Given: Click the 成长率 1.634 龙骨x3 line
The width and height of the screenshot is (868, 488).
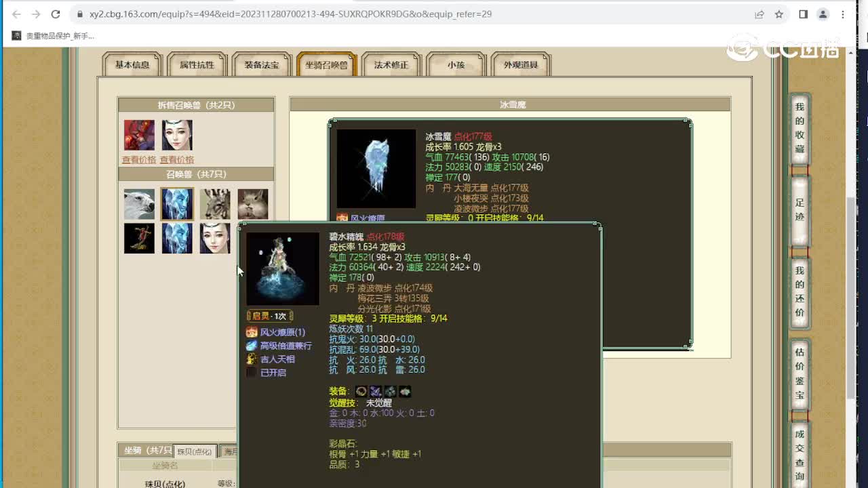Looking at the screenshot, I should click(368, 247).
